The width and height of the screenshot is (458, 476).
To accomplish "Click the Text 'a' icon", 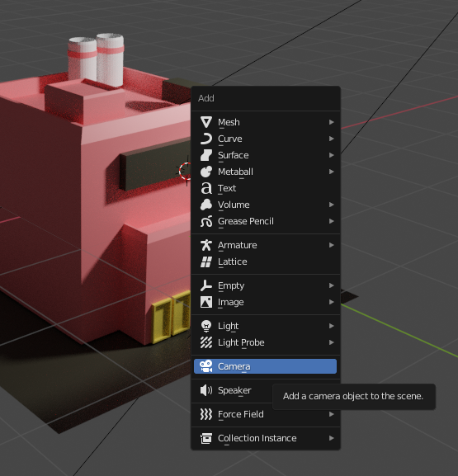I will coord(206,188).
